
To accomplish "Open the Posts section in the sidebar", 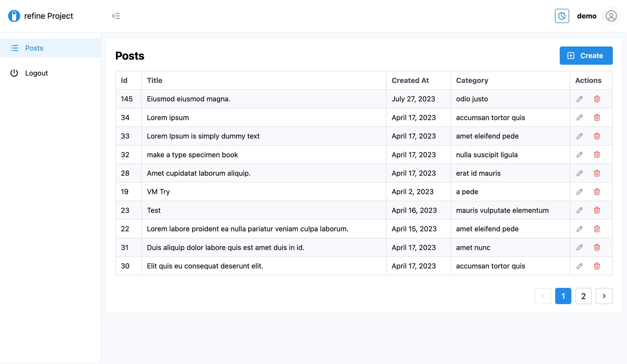I will (34, 48).
